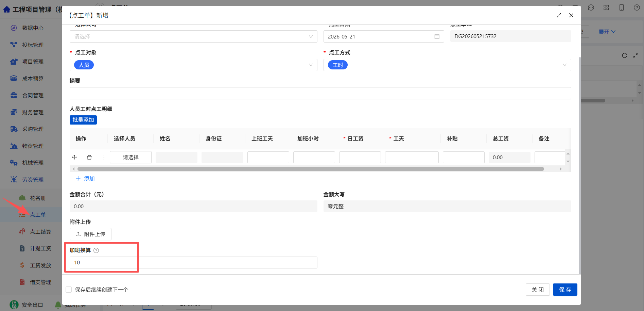Open 点工结算 in sidebar
The image size is (644, 311).
(x=40, y=232)
